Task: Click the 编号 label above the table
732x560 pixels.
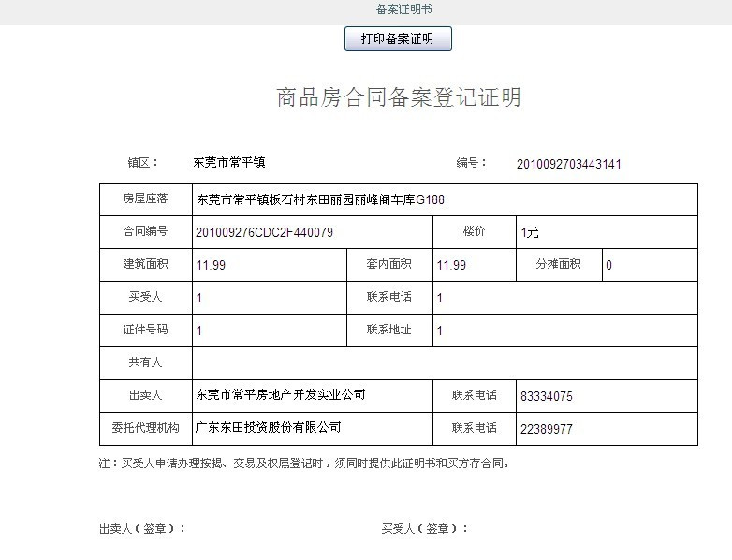Action: pyautogui.click(x=471, y=163)
